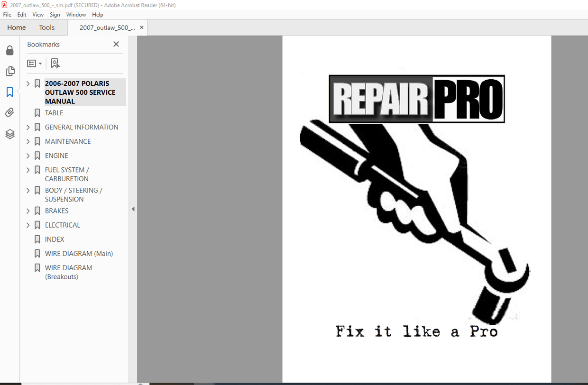This screenshot has width=588, height=385.
Task: Select the WIRE DIAGRAM (Main) bookmark
Action: (79, 253)
